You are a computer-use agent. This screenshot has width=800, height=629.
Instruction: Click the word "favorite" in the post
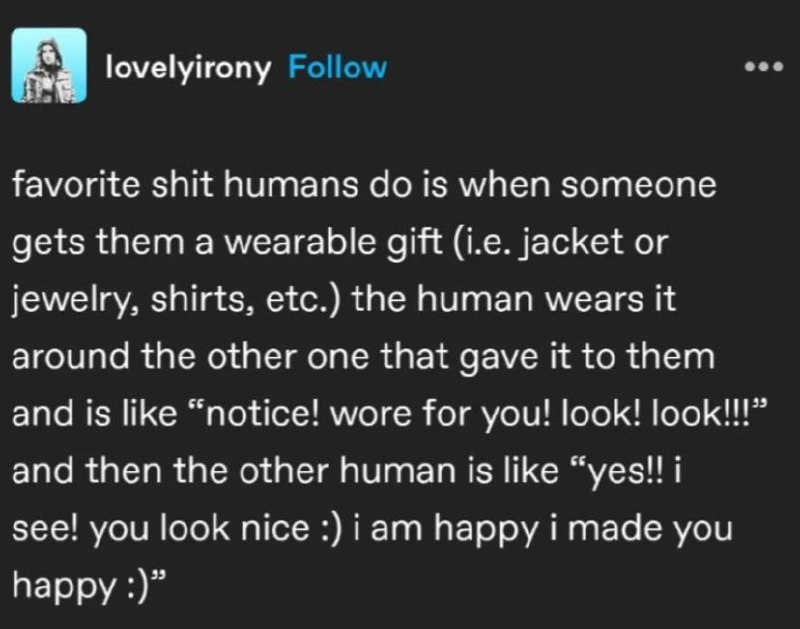(x=76, y=185)
